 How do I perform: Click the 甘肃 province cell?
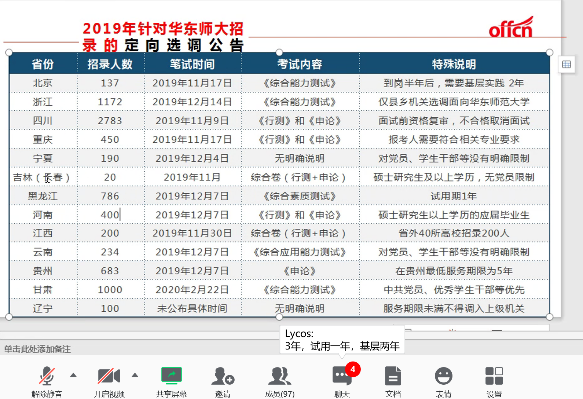click(x=43, y=290)
